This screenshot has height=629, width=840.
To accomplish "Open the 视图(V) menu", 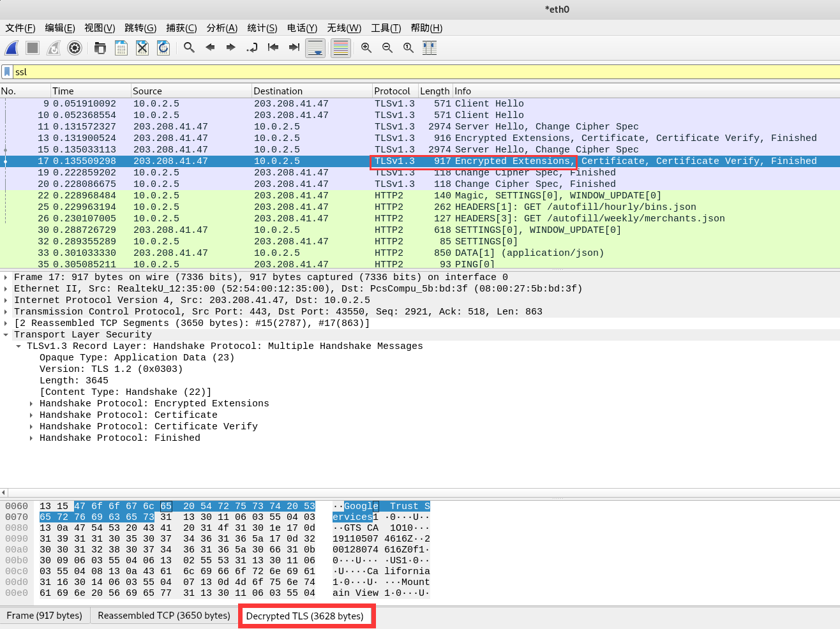I will [100, 28].
